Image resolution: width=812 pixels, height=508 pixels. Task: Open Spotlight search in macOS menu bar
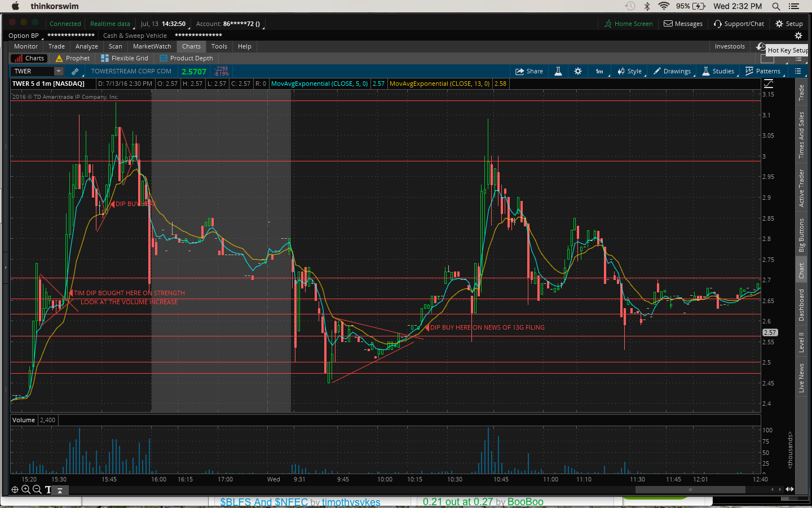776,6
